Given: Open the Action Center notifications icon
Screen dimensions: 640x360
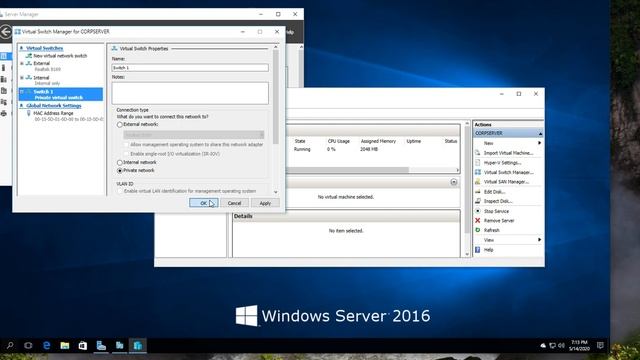Looking at the screenshot, I should click(x=600, y=346).
